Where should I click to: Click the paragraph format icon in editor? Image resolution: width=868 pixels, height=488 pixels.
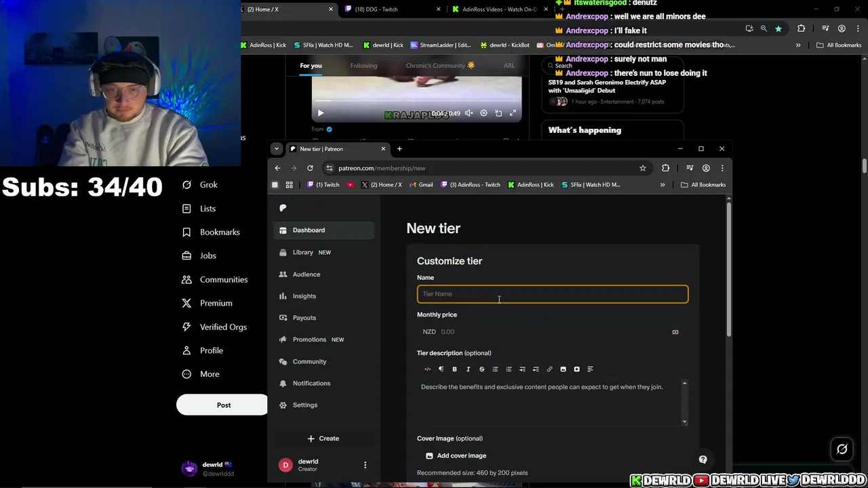click(x=441, y=369)
